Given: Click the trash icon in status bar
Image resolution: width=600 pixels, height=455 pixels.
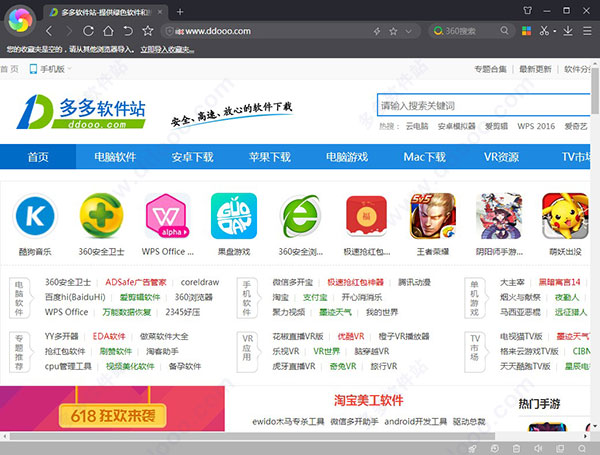Looking at the screenshot, I should [516, 448].
